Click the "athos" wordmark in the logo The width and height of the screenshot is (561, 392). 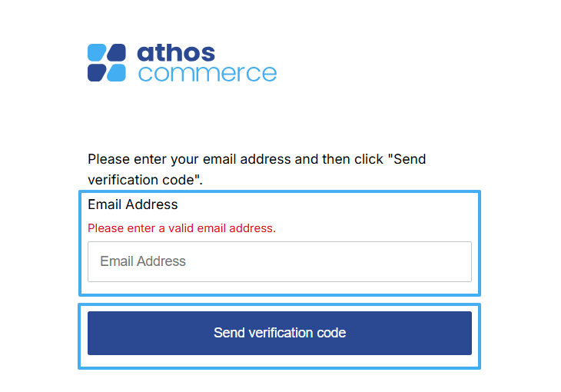176,53
